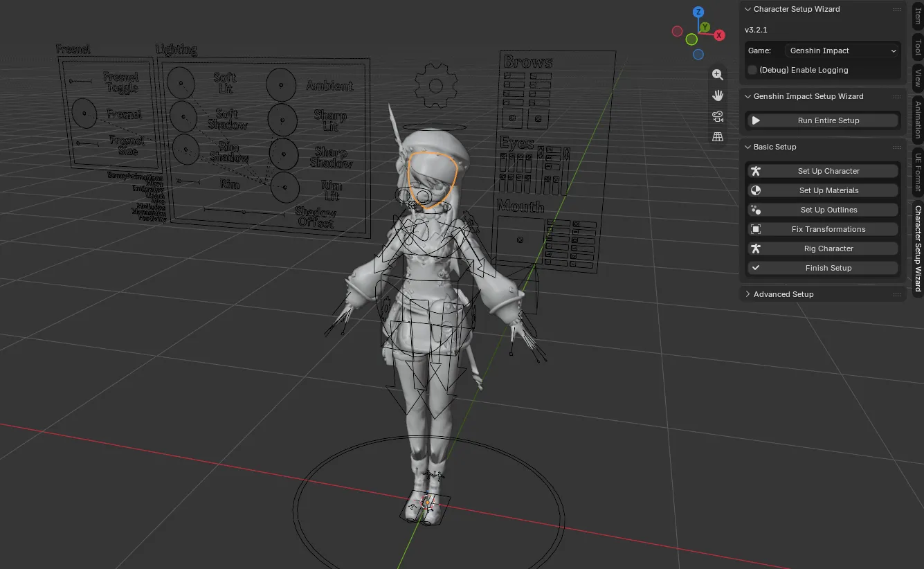Select the gear widget above the character
The image size is (924, 569).
pyautogui.click(x=435, y=86)
